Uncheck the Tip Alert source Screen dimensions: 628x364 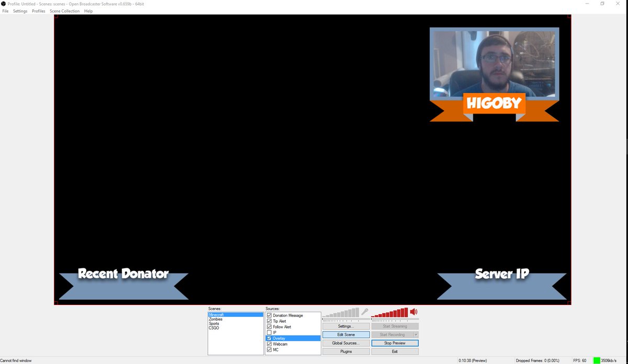point(269,321)
